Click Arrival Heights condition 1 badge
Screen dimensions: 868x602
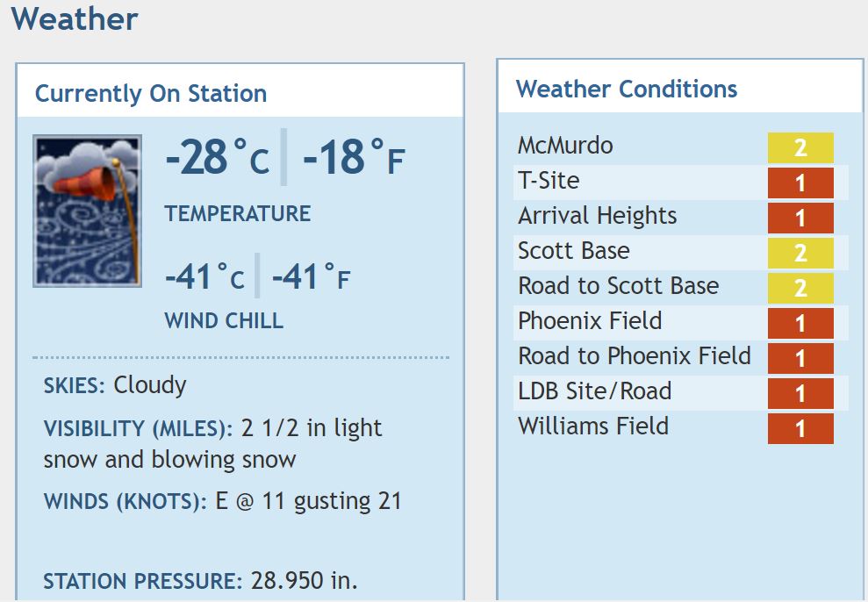pos(800,218)
